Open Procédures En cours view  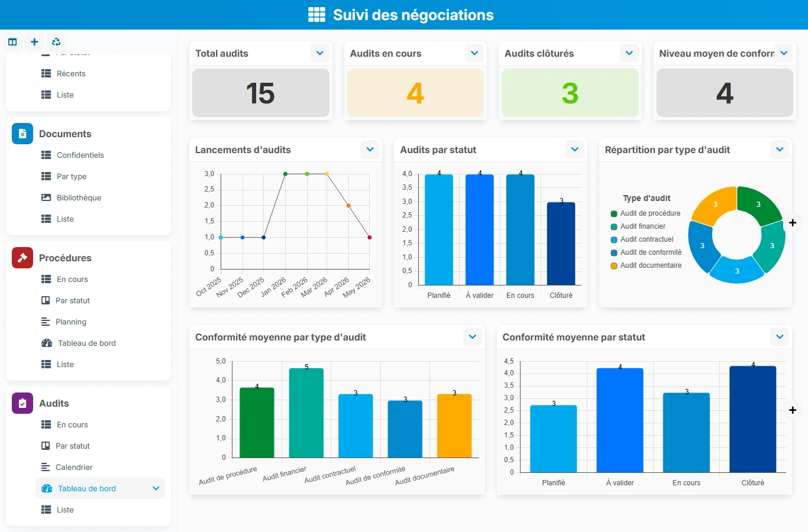(x=72, y=279)
